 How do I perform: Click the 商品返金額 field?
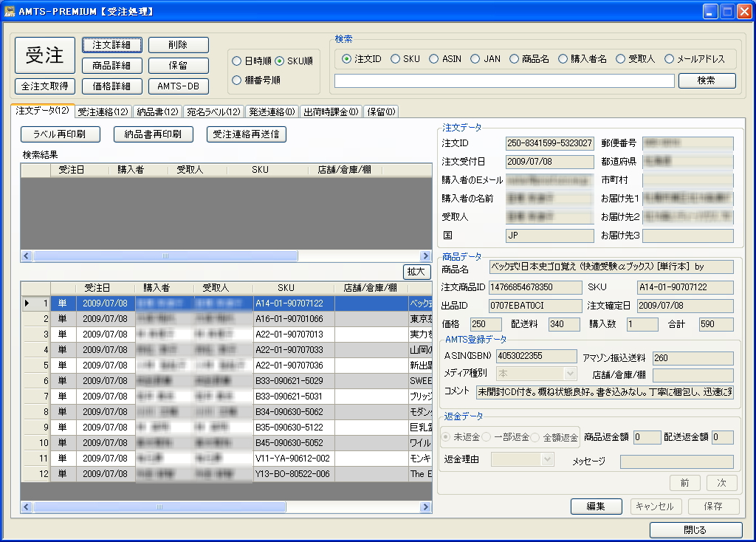(x=647, y=437)
